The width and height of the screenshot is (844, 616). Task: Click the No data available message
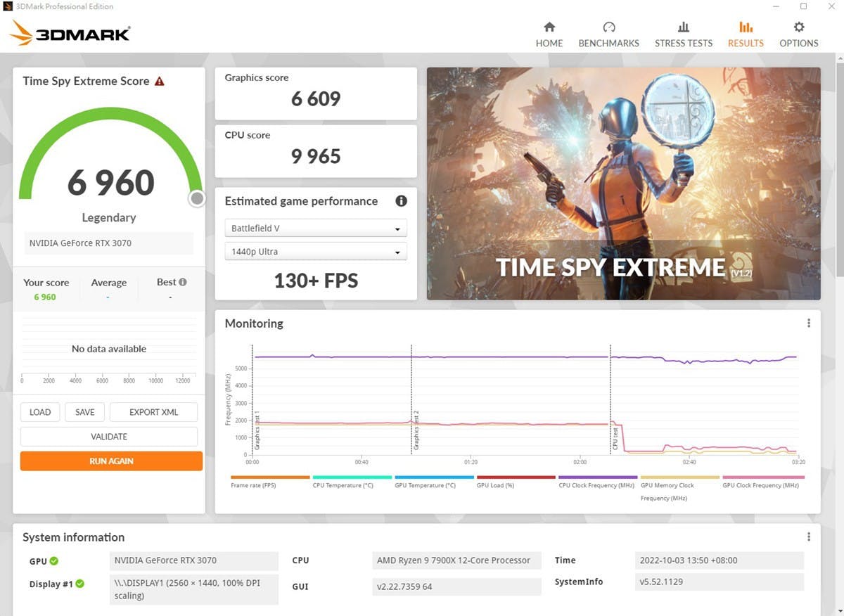pyautogui.click(x=109, y=349)
